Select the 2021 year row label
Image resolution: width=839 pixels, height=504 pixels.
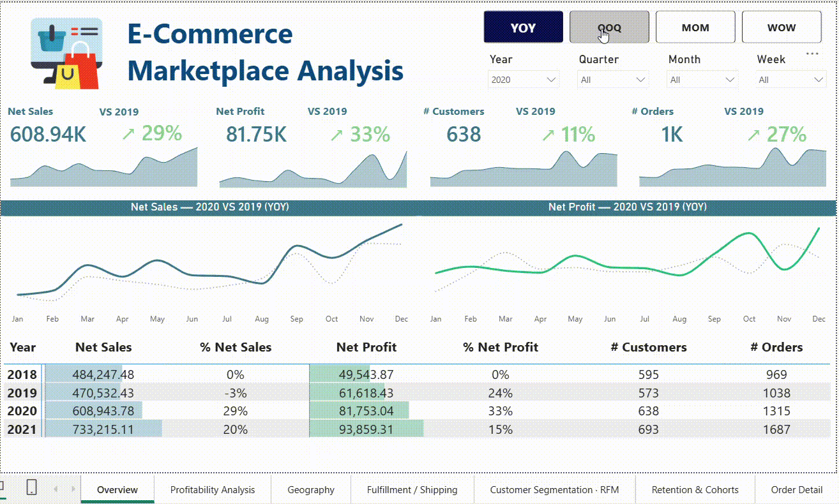[22, 429]
